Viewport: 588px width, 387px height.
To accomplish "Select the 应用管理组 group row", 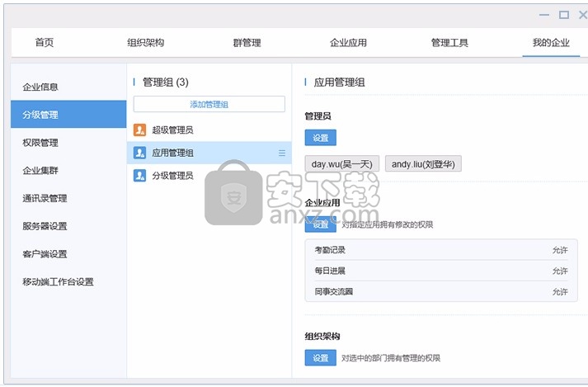I will point(209,153).
